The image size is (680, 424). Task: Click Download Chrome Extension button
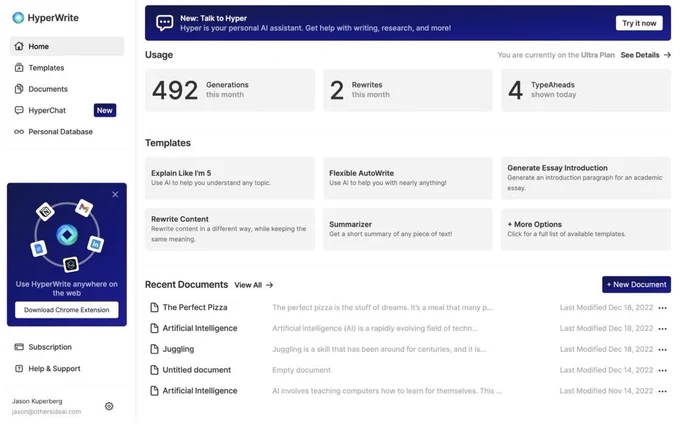pyautogui.click(x=67, y=310)
